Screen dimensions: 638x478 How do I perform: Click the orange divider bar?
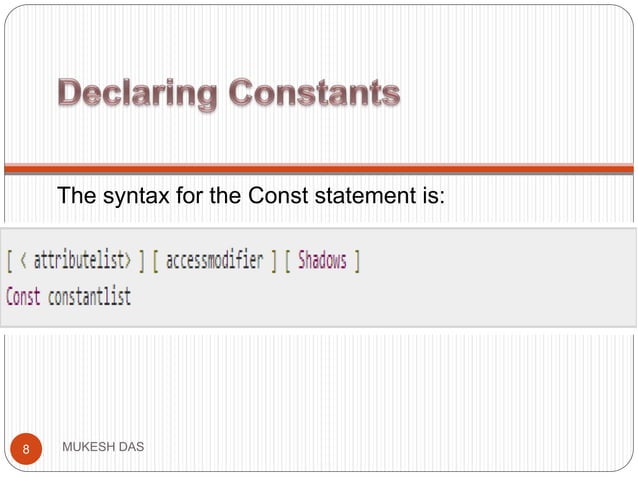[x=318, y=169]
